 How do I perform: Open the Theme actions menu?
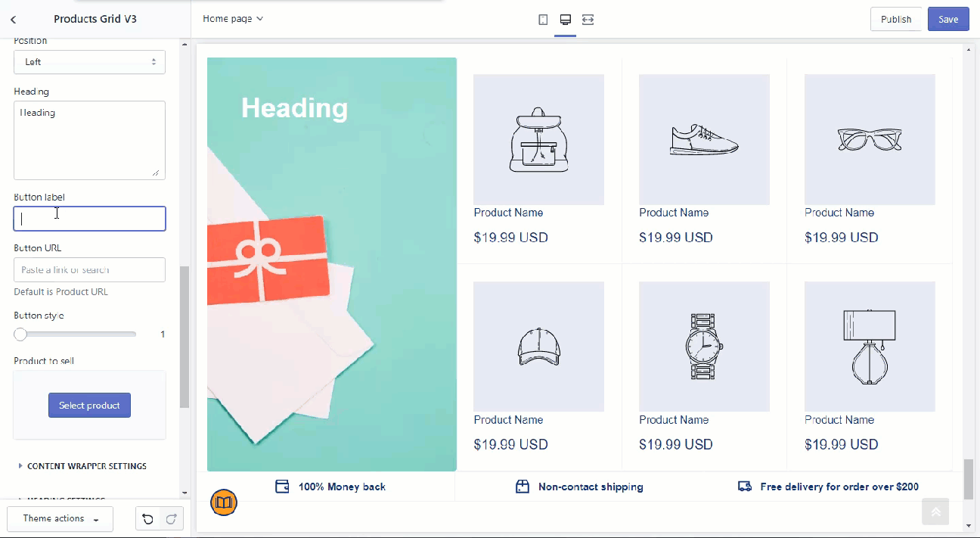tap(60, 519)
